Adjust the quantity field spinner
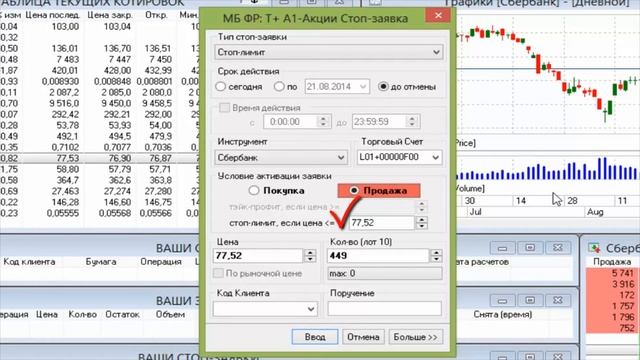The image size is (640, 360). [436, 256]
